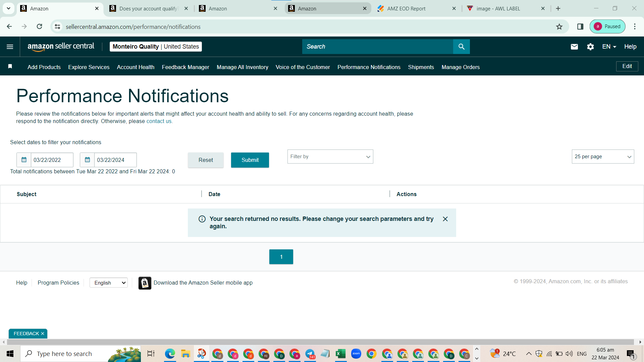Select Performance Notifications nav item
644x362 pixels.
click(369, 67)
